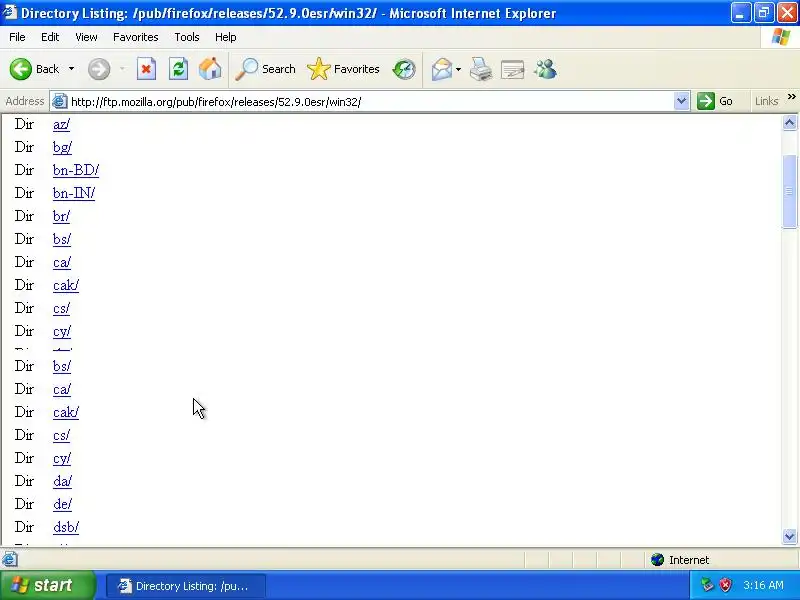Open the bn-BD/ directory link

(76, 170)
